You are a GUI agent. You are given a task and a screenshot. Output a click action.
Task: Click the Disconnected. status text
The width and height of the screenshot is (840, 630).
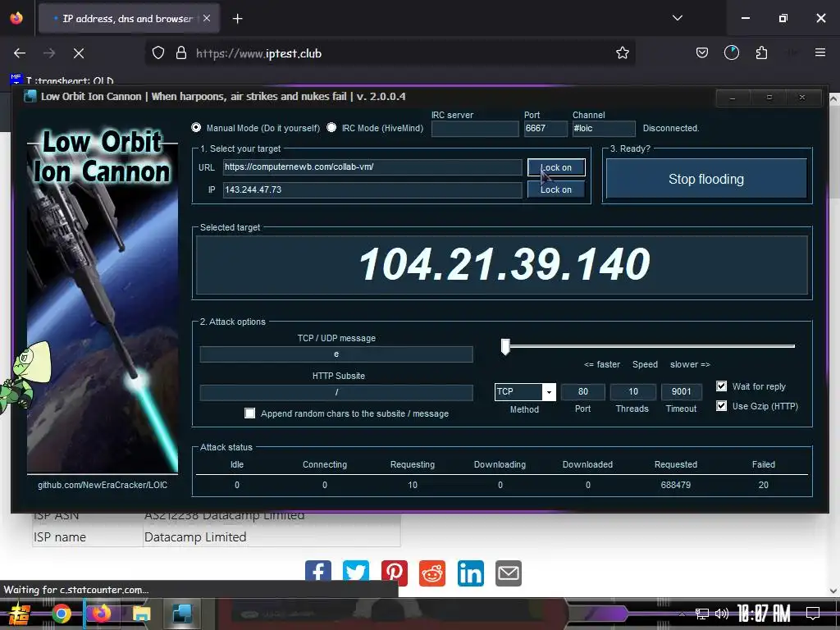pos(671,128)
